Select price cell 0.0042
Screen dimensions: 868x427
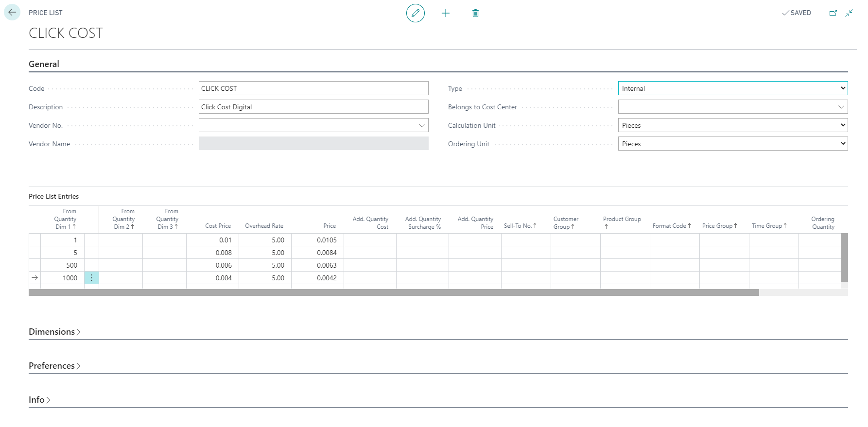(317, 278)
